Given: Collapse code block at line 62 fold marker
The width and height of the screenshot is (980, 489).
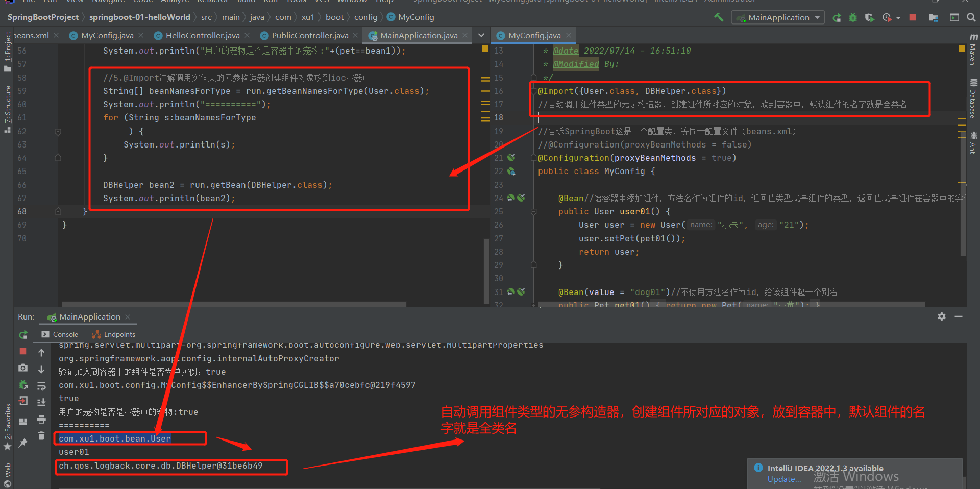Looking at the screenshot, I should (58, 132).
